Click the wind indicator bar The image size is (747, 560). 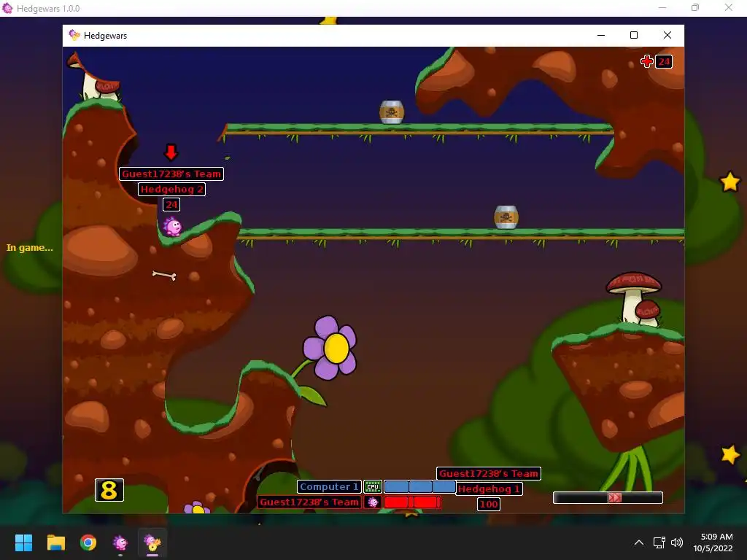click(608, 497)
